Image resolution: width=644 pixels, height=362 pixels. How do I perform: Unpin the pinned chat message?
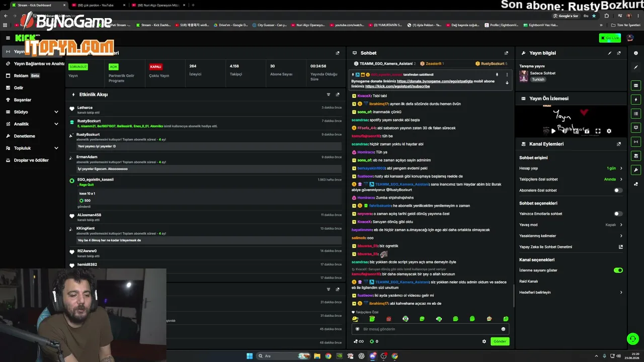point(497,75)
